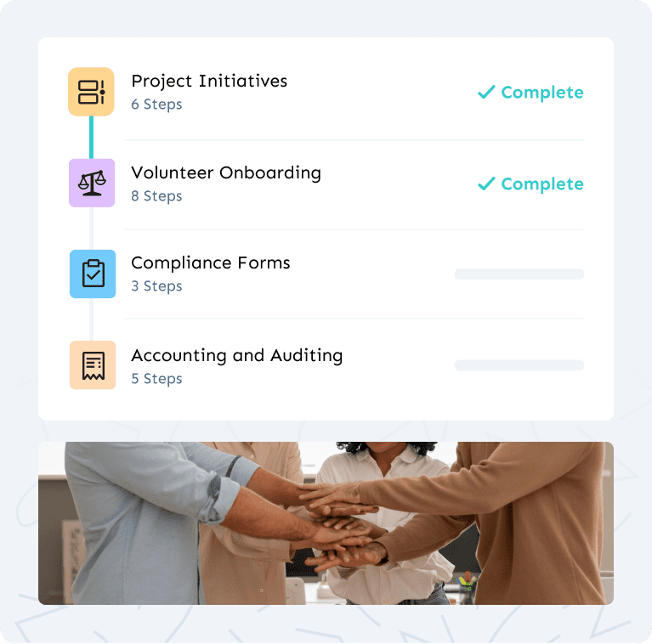
Task: Click the "5 Steps" label
Action: coord(156,379)
